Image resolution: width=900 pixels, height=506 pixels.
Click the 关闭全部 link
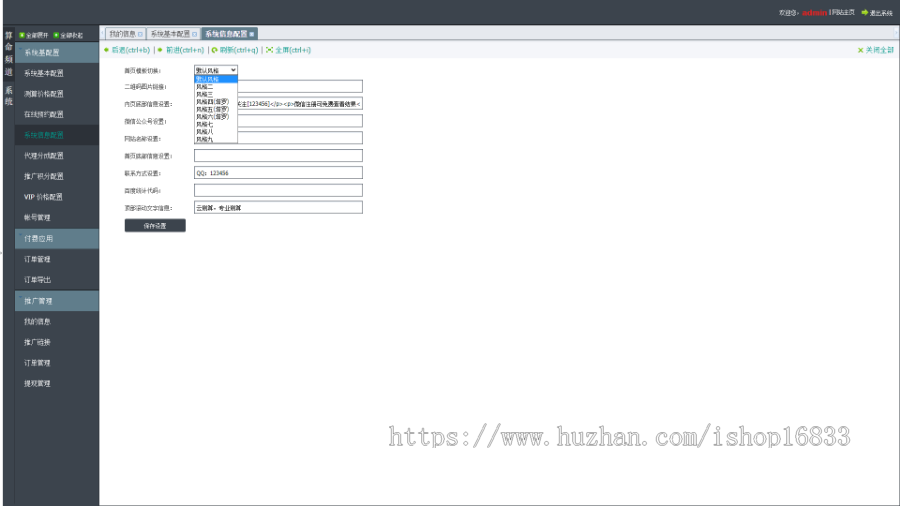[x=879, y=50]
